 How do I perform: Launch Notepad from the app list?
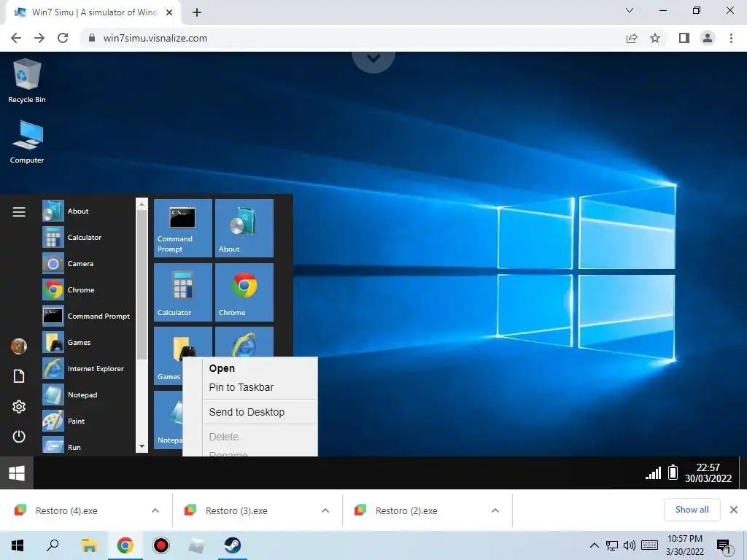88,394
